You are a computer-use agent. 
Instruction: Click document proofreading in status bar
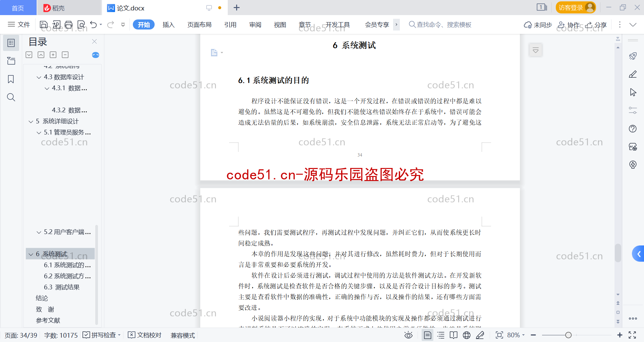click(145, 335)
